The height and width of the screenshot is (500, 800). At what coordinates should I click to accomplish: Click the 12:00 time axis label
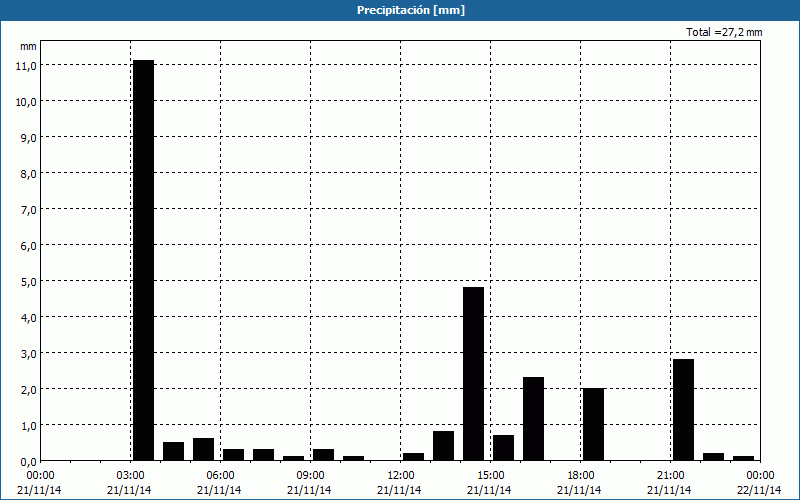click(401, 475)
